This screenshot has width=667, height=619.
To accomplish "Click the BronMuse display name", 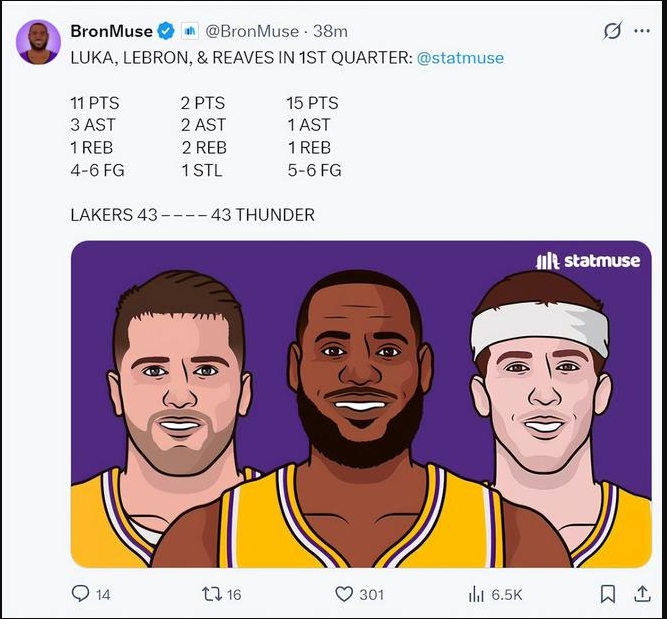I will 112,31.
